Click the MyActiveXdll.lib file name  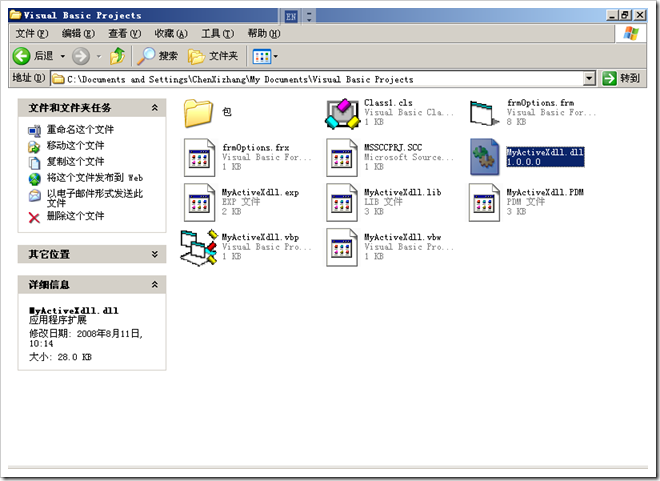[402, 192]
